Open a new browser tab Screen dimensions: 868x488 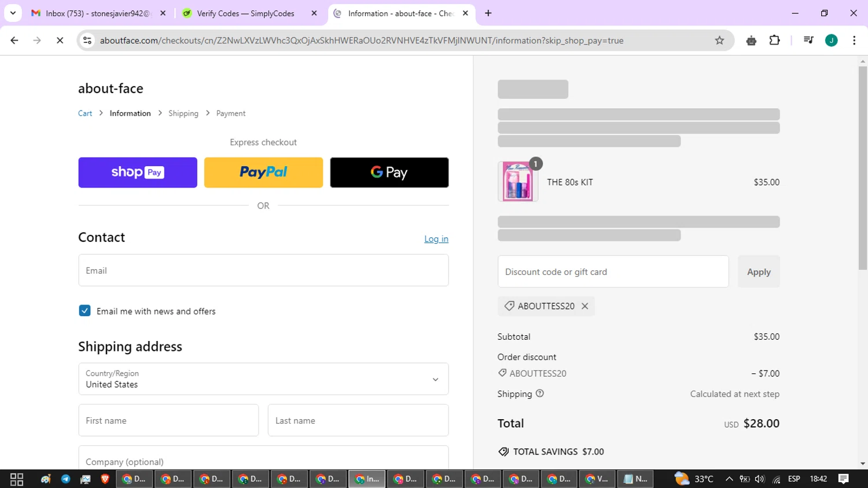[x=488, y=13]
